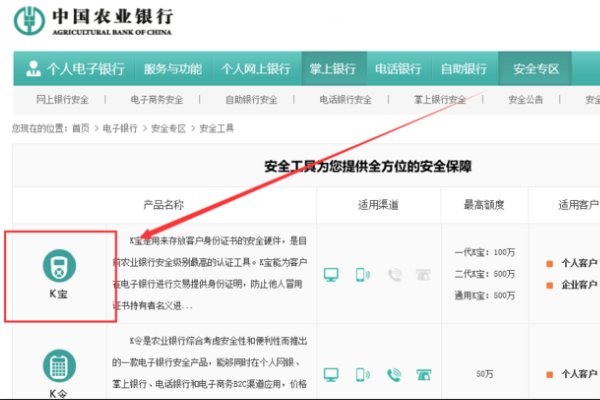The width and height of the screenshot is (600, 400).
Task: Click 企业客户 in the K宝 row
Action: [x=579, y=285]
